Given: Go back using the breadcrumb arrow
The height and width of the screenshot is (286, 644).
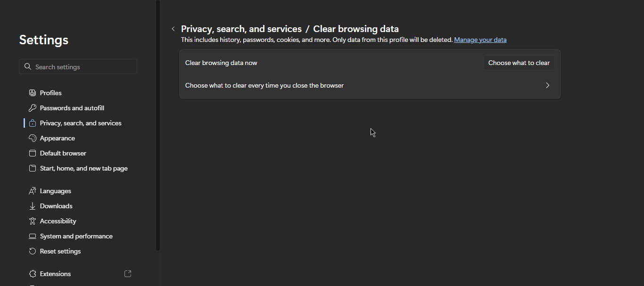Looking at the screenshot, I should coord(173,29).
